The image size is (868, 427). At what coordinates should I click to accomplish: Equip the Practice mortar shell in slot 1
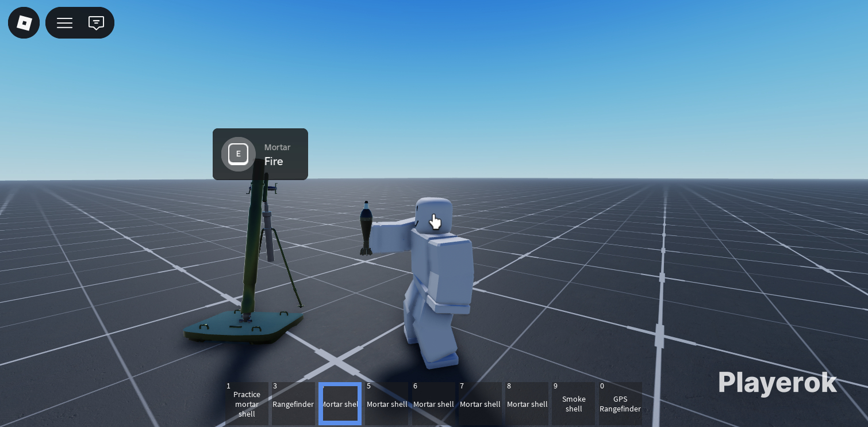[247, 404]
